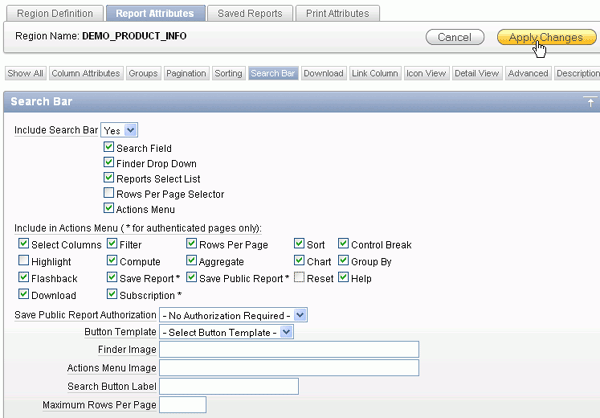Open the Print Attributes tab
The image size is (600, 418).
[x=338, y=13]
